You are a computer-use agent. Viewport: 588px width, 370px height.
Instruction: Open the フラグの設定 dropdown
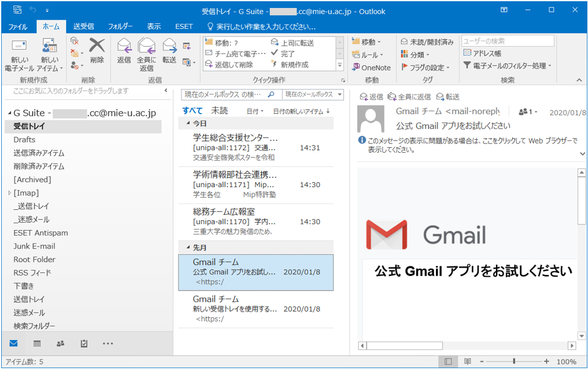pyautogui.click(x=426, y=67)
